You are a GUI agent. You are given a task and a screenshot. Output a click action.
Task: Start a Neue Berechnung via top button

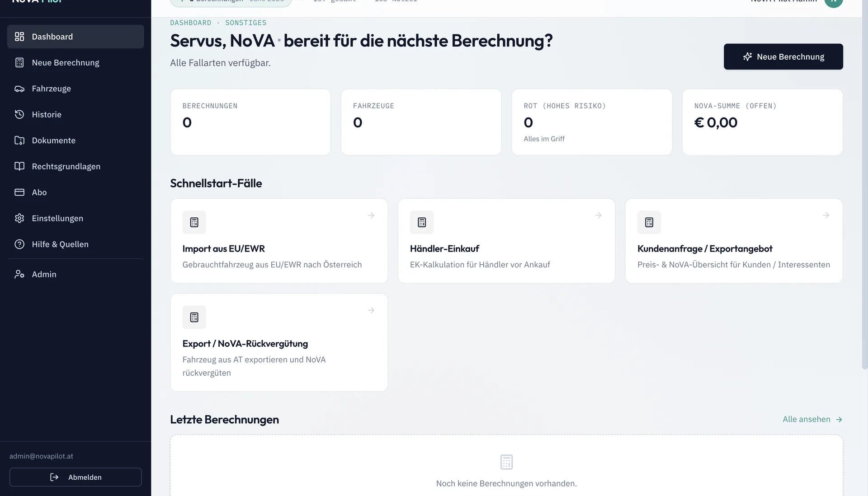(783, 56)
